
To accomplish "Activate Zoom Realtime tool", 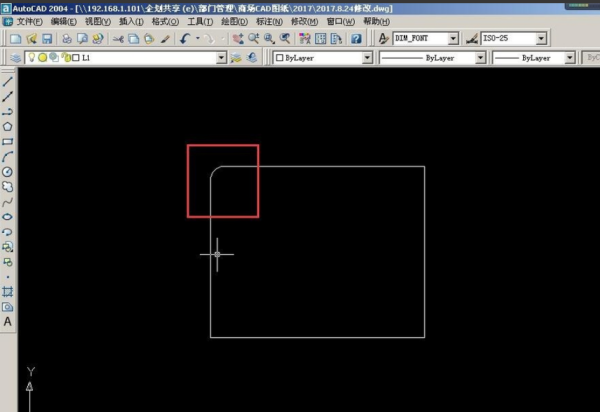I will point(253,38).
